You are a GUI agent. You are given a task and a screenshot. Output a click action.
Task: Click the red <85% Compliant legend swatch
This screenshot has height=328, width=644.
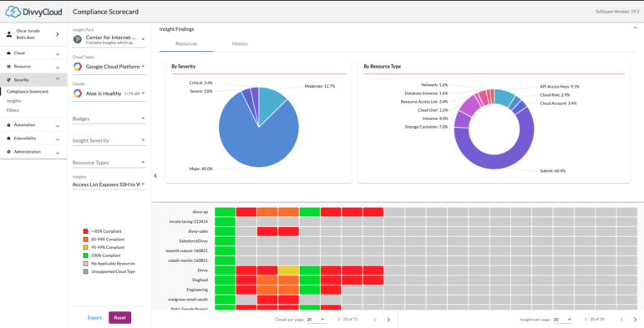(85, 231)
